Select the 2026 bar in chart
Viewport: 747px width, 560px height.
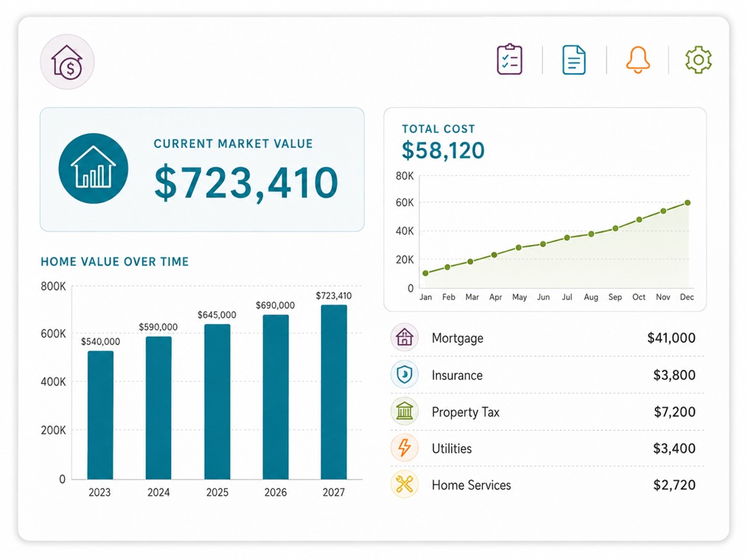[x=276, y=396]
